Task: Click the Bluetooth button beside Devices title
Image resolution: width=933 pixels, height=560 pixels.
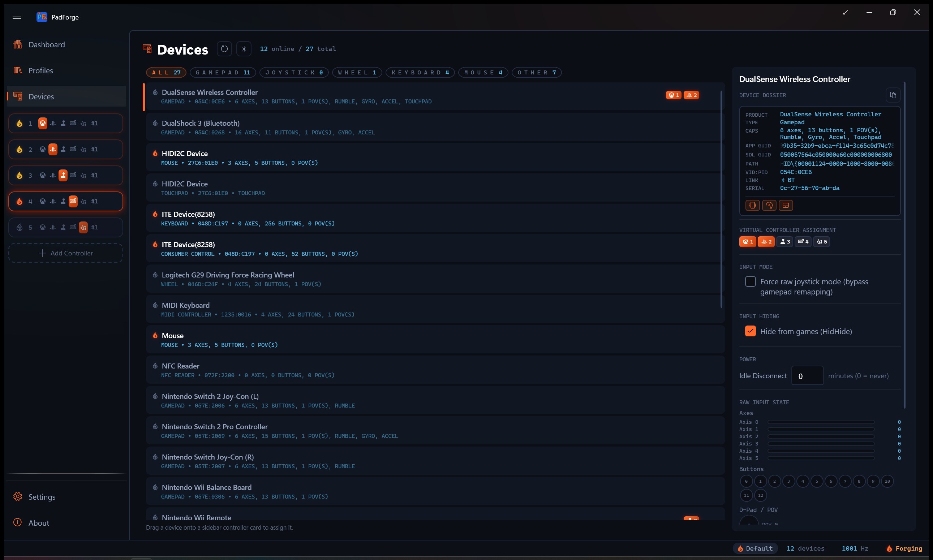Action: (x=244, y=49)
